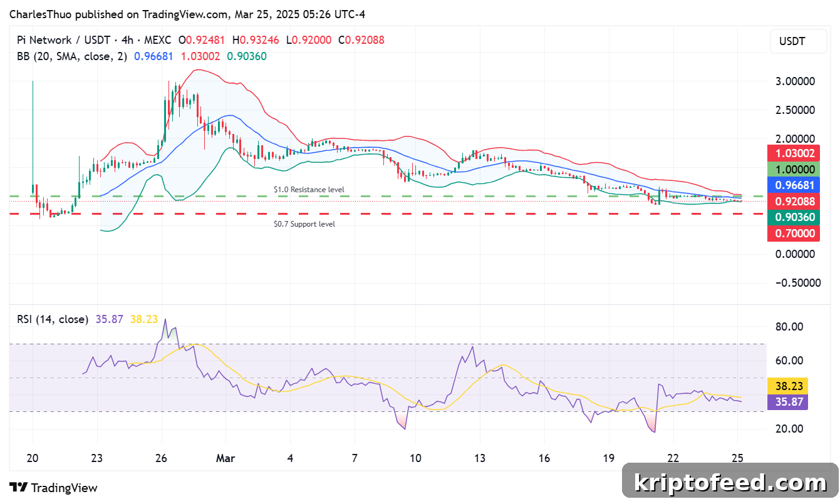Click the BB lower value 0.90360 in legend
Image resolution: width=840 pixels, height=504 pixels.
pos(247,56)
